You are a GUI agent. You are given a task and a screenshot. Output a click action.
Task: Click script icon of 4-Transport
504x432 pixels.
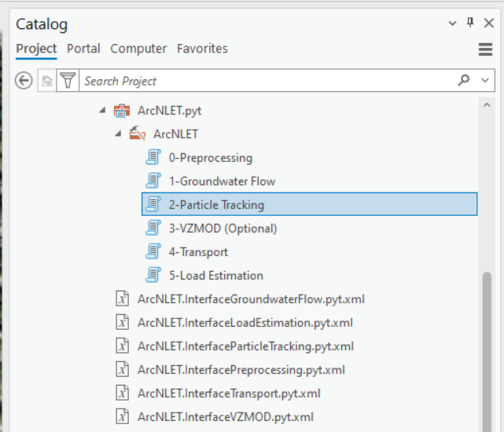(153, 251)
